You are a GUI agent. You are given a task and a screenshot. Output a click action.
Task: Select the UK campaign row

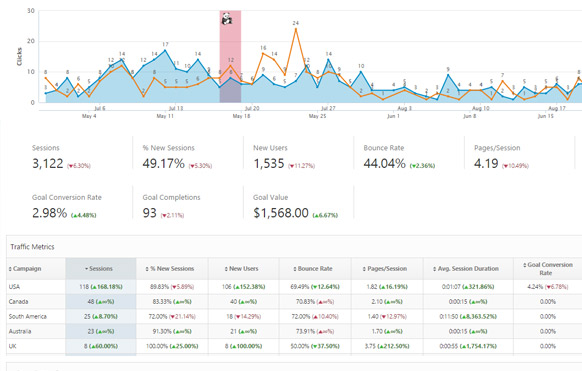[x=294, y=346]
